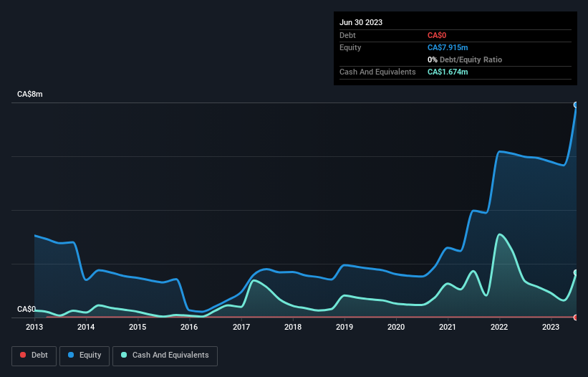Toggle the Cash And Equivalents legend button

click(x=165, y=355)
